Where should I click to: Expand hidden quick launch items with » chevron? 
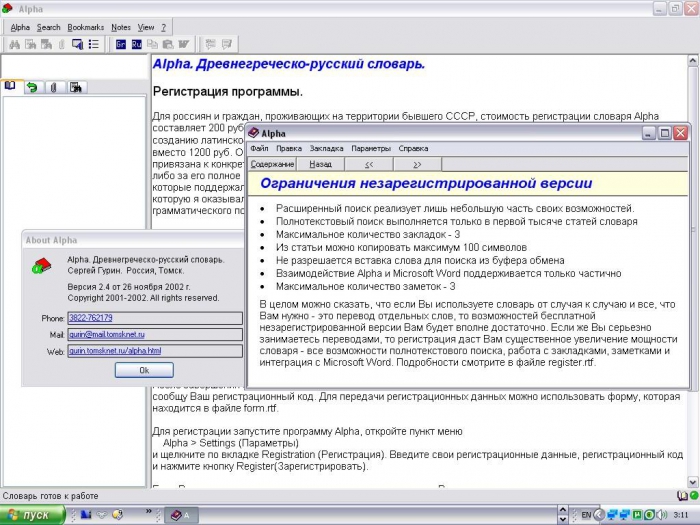[x=148, y=512]
